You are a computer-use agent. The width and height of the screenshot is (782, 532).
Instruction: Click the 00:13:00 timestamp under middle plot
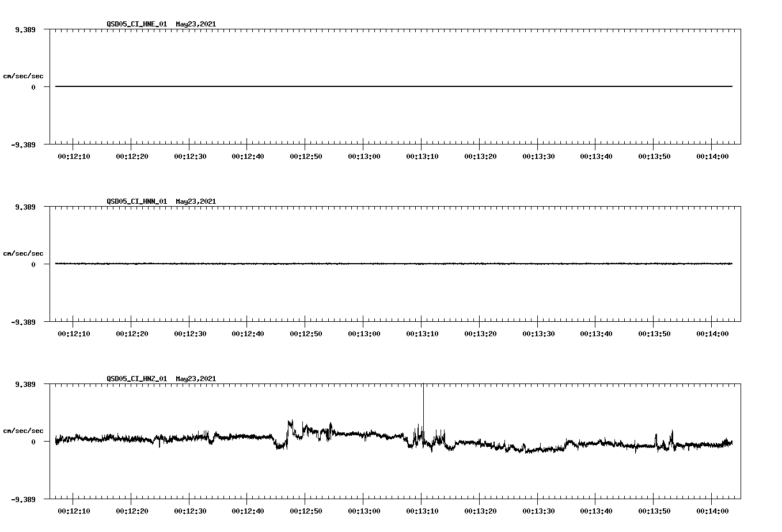pos(365,333)
